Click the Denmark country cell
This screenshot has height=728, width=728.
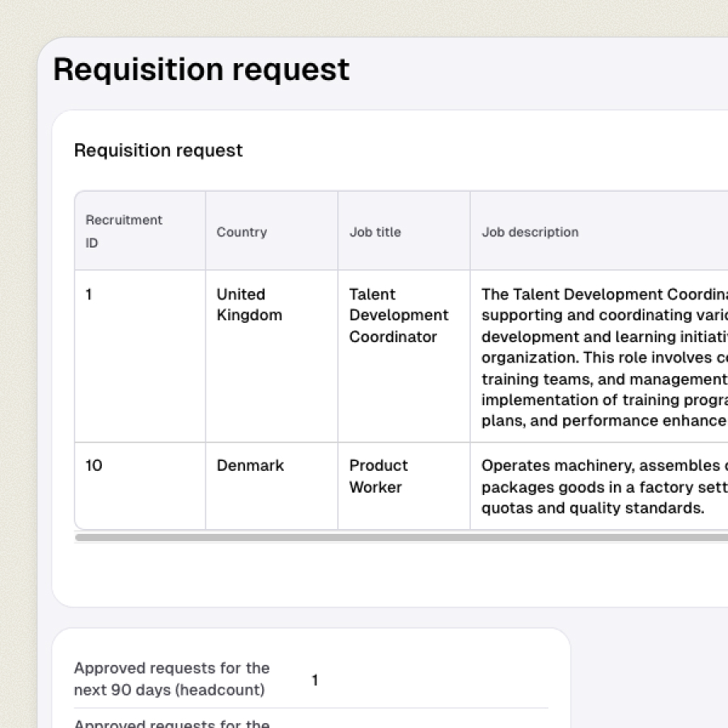pyautogui.click(x=250, y=466)
